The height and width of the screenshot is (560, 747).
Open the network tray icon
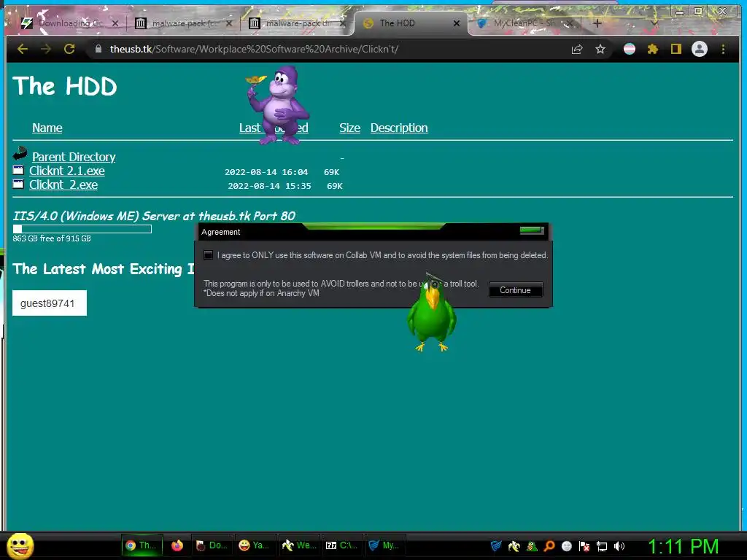602,546
